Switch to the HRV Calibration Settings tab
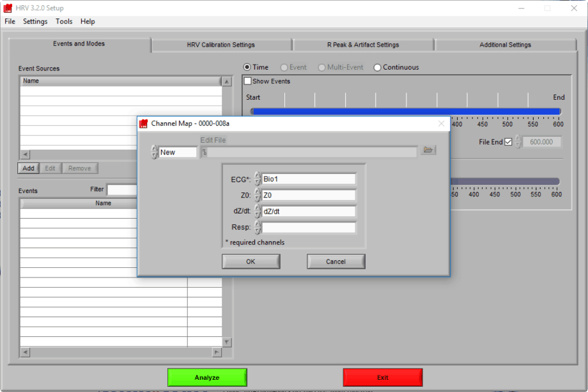Image resolution: width=588 pixels, height=392 pixels. tap(221, 45)
